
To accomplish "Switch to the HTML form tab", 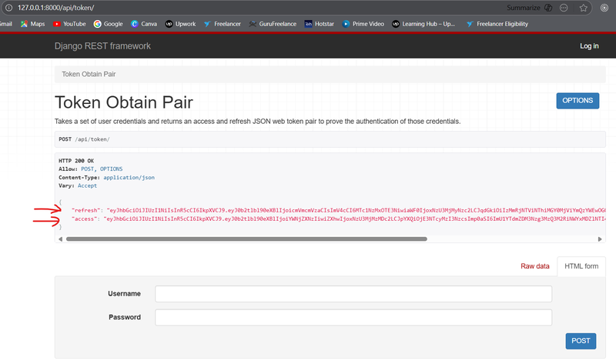I will click(581, 266).
